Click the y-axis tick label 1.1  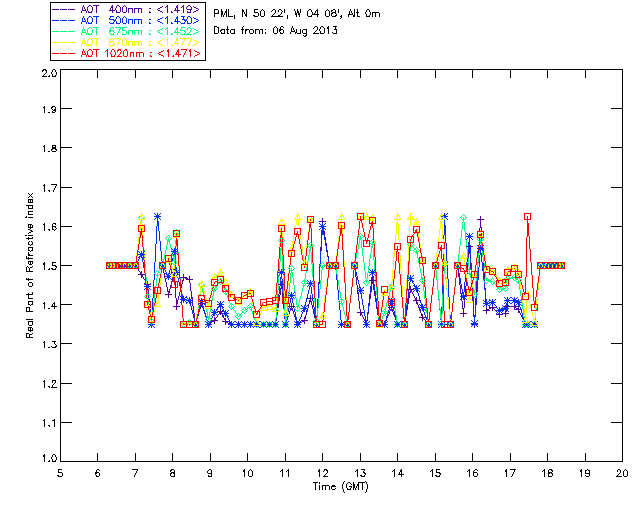(x=49, y=423)
